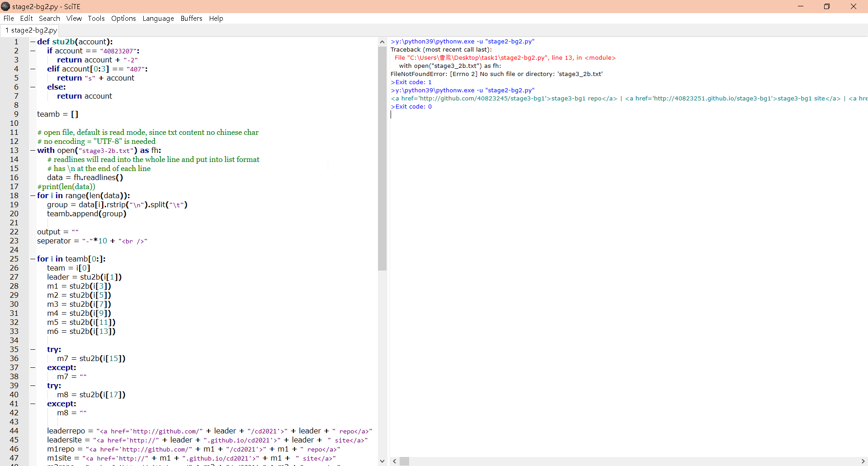Collapse the try fold on line 39
Image resolution: width=868 pixels, height=466 pixels.
pyautogui.click(x=33, y=385)
